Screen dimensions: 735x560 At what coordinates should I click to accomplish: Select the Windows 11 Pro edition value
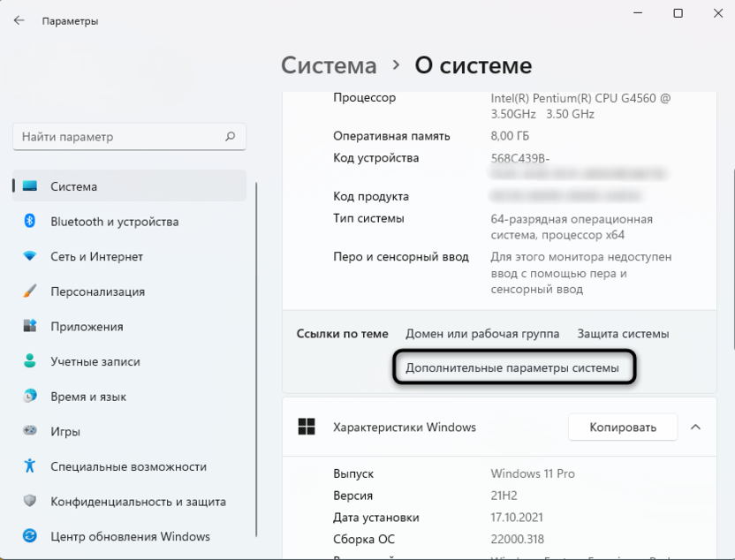[x=533, y=473]
